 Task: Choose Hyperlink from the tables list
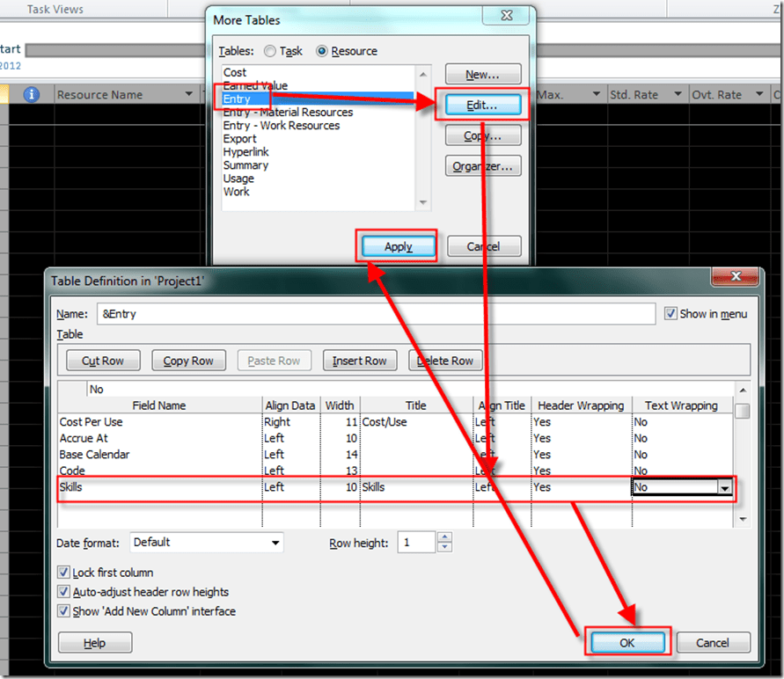tap(245, 152)
